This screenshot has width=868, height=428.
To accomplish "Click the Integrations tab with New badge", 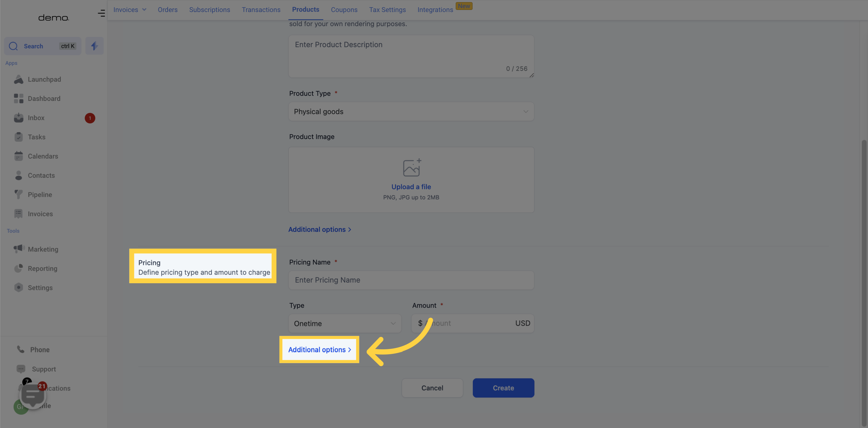I will [443, 9].
